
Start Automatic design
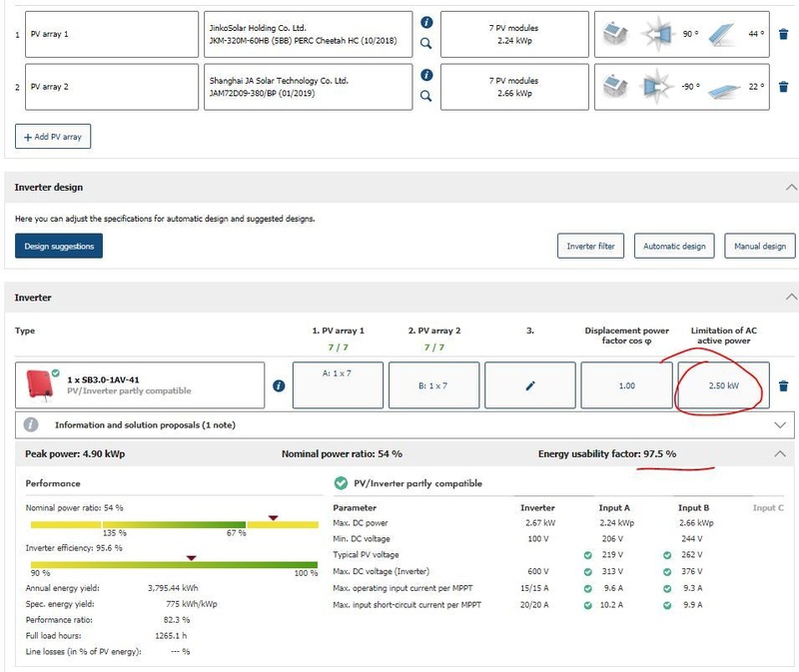click(x=674, y=246)
